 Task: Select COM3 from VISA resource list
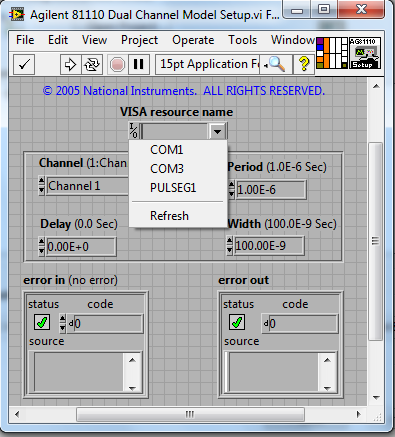pyautogui.click(x=178, y=169)
